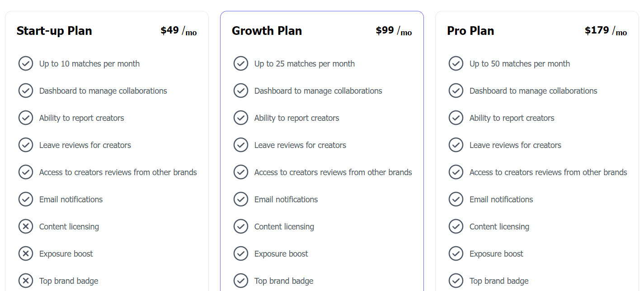The height and width of the screenshot is (291, 644).
Task: Click the checkmark beside Up to 10 matches
Action: pyautogui.click(x=26, y=63)
